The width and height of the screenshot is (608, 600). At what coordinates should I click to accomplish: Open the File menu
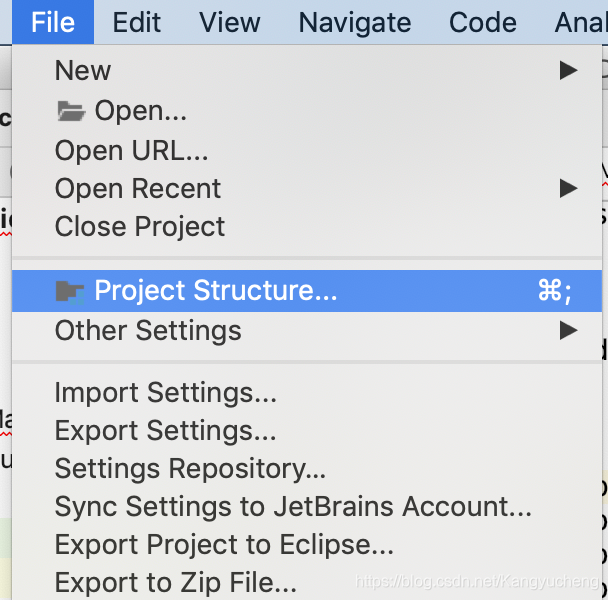click(x=53, y=22)
